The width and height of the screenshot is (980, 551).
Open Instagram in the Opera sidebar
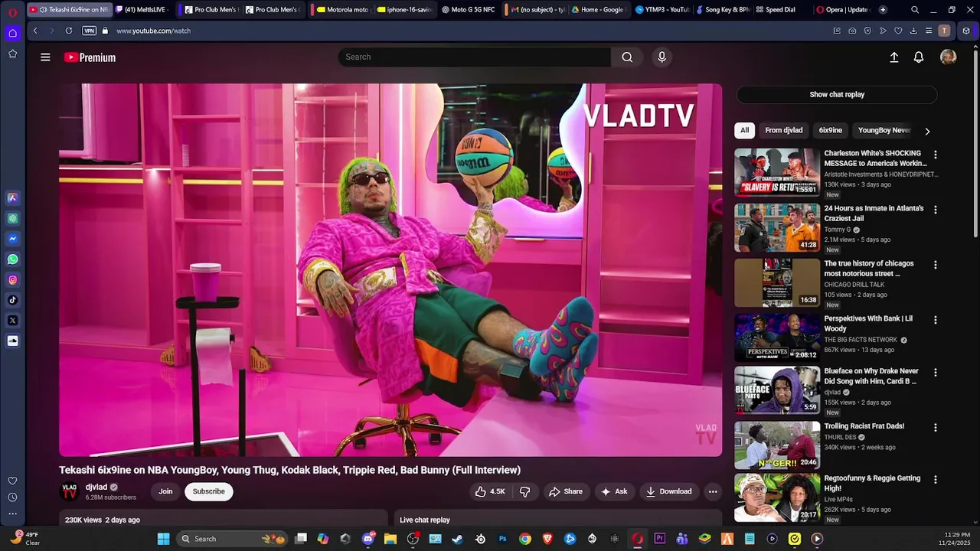click(x=12, y=280)
